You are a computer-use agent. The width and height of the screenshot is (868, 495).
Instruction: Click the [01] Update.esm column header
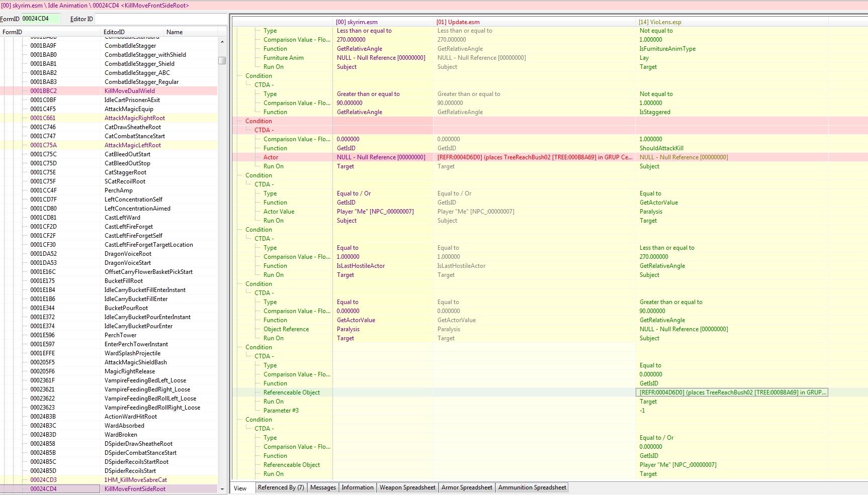point(458,22)
